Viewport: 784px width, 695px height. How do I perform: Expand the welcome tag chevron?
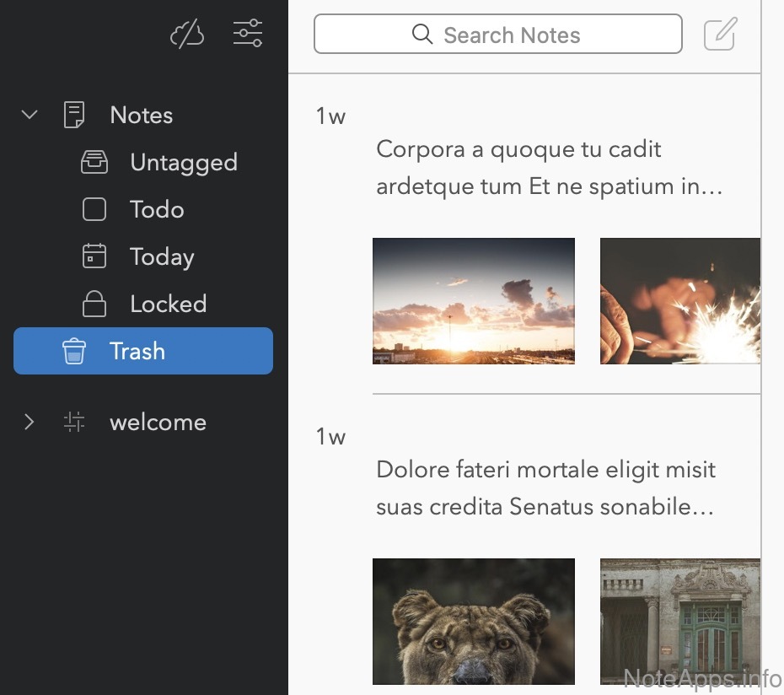[30, 422]
